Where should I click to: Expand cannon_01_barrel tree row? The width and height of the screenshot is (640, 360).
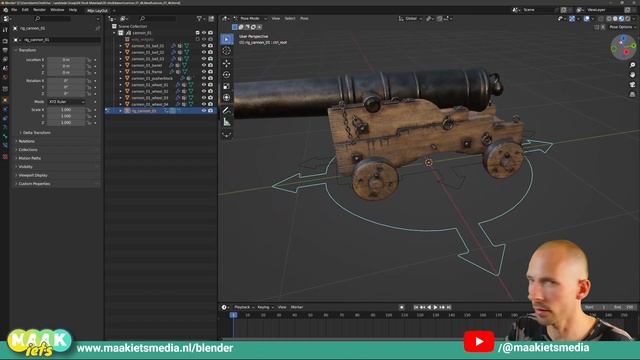(x=120, y=65)
